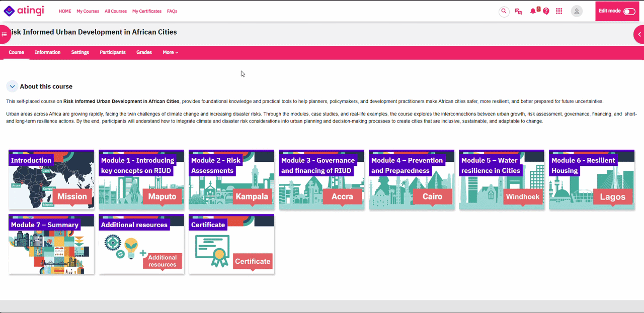Open the search magnifier icon
The image size is (644, 313).
[504, 11]
